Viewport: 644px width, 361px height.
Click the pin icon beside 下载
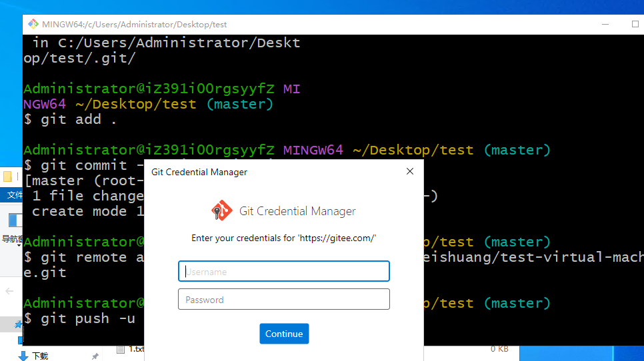click(x=95, y=356)
